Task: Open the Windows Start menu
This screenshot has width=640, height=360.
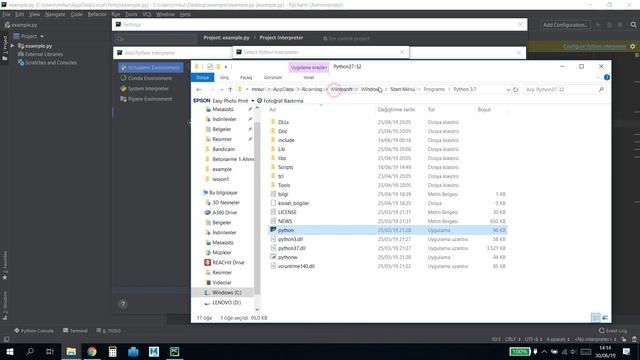Action: 9,351
